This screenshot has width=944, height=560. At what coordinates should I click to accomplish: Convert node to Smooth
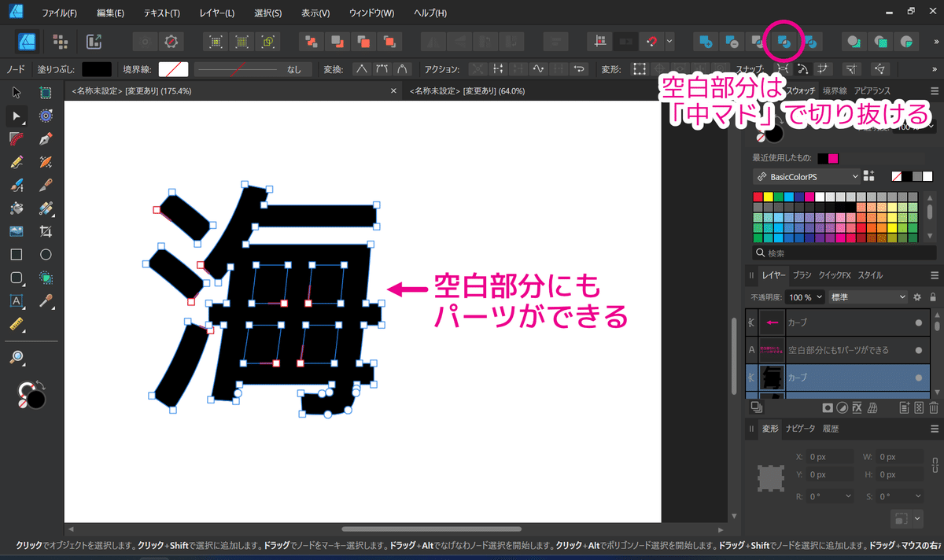pyautogui.click(x=382, y=69)
